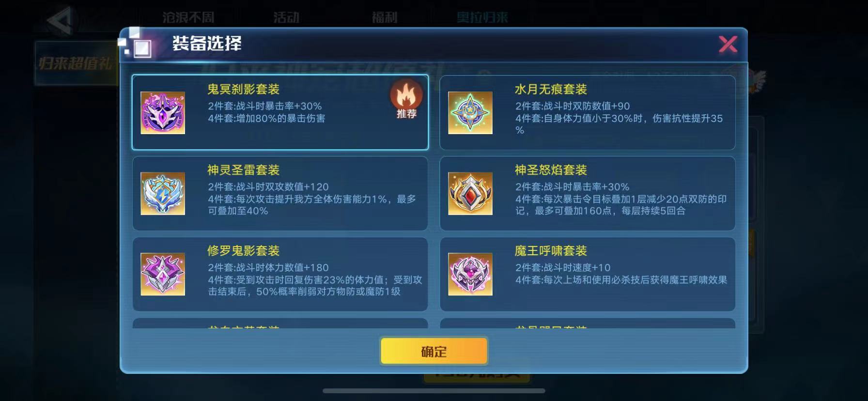
Task: Select the 鬼冥刹影套装 equipment icon
Action: click(163, 113)
